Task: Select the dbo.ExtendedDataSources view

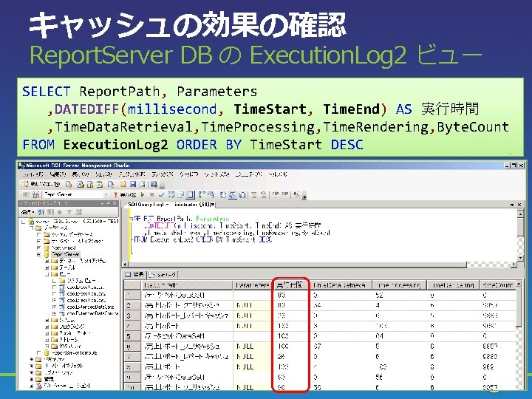Action: (x=92, y=313)
